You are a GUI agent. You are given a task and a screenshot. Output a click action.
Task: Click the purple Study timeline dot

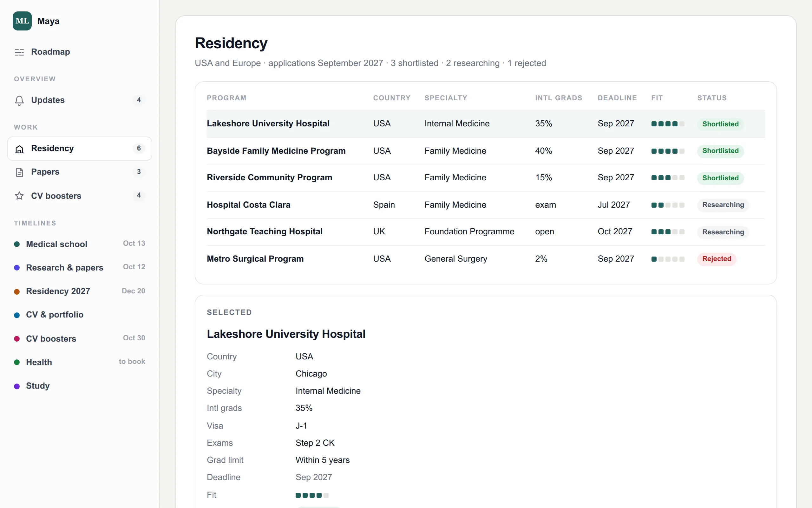[x=17, y=386]
